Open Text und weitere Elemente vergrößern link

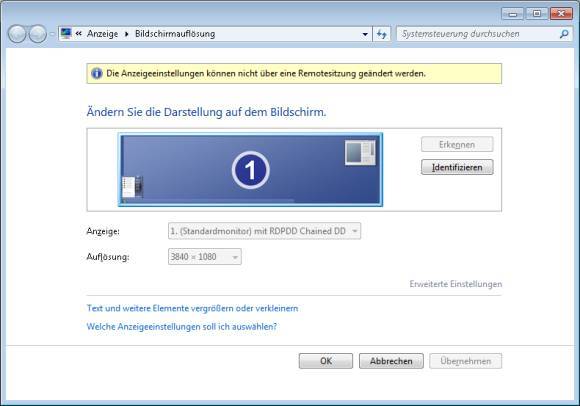192,308
